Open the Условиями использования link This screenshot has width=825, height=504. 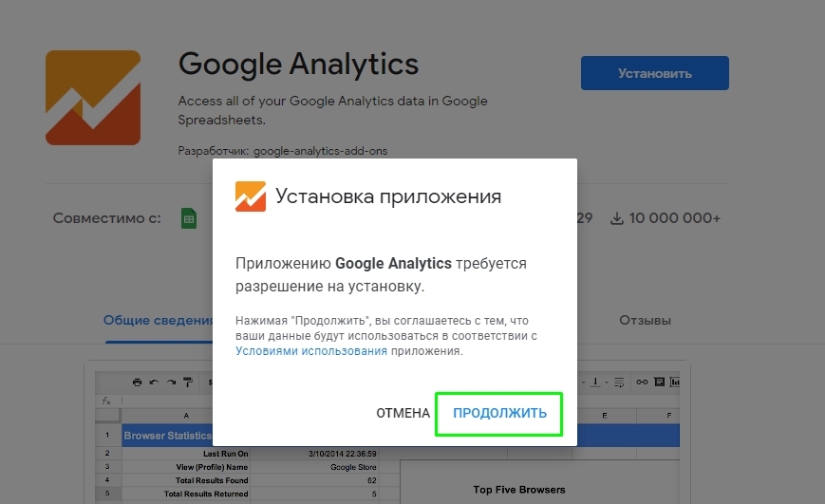(311, 351)
